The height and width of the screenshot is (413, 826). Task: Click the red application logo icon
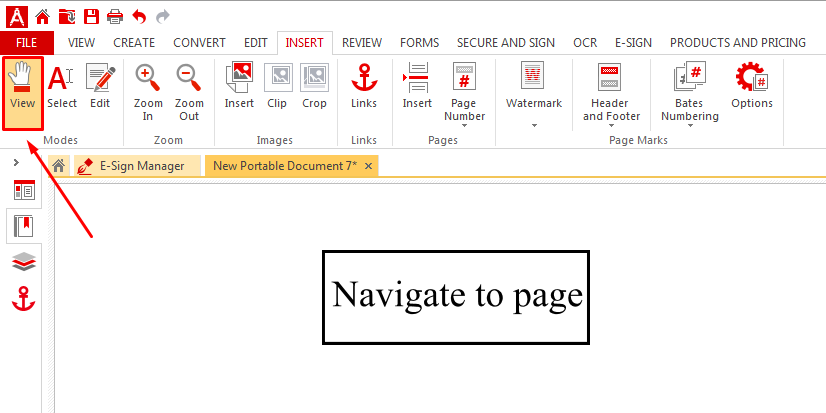click(17, 17)
